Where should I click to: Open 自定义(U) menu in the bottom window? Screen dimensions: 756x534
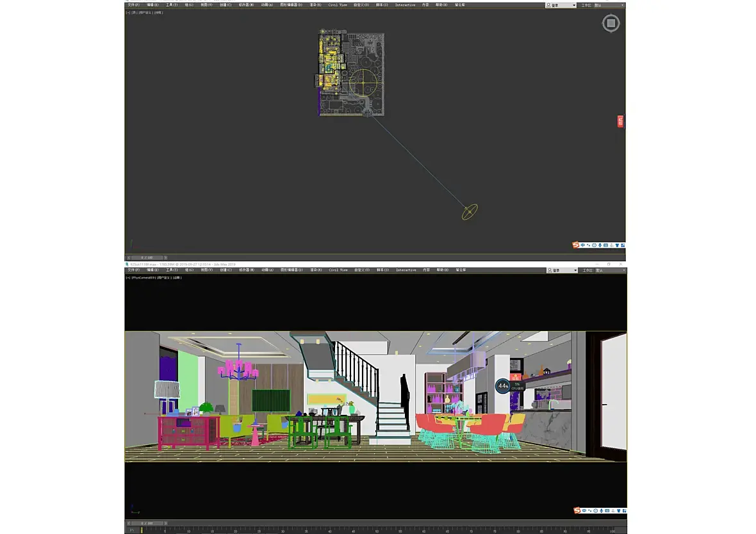point(361,270)
